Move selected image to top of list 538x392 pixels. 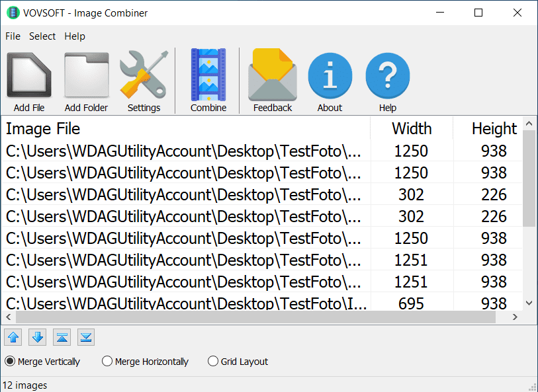click(x=62, y=337)
